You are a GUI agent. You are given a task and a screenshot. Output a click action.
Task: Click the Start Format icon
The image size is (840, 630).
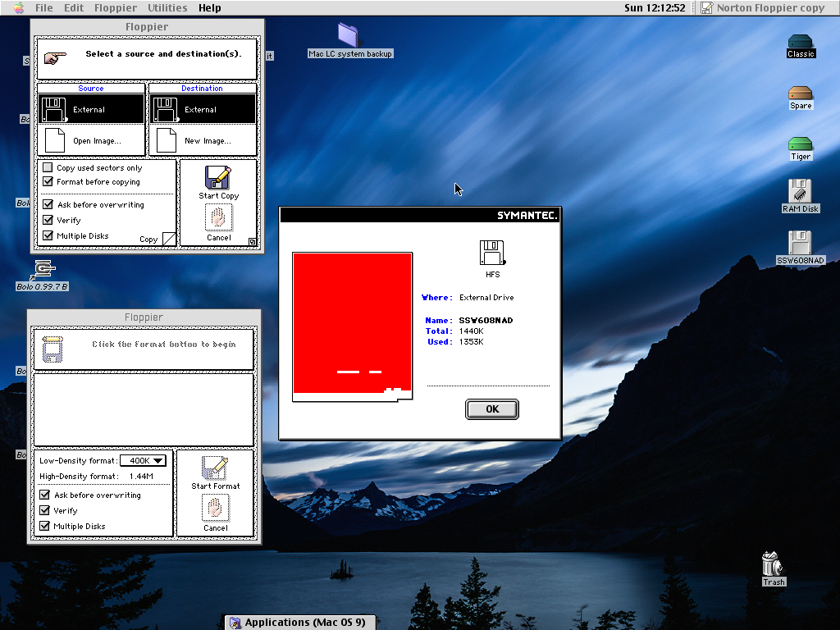pos(215,468)
